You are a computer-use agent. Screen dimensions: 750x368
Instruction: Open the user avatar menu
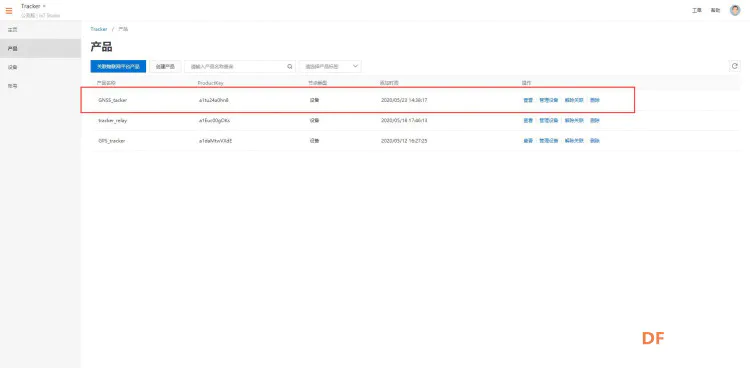point(735,10)
